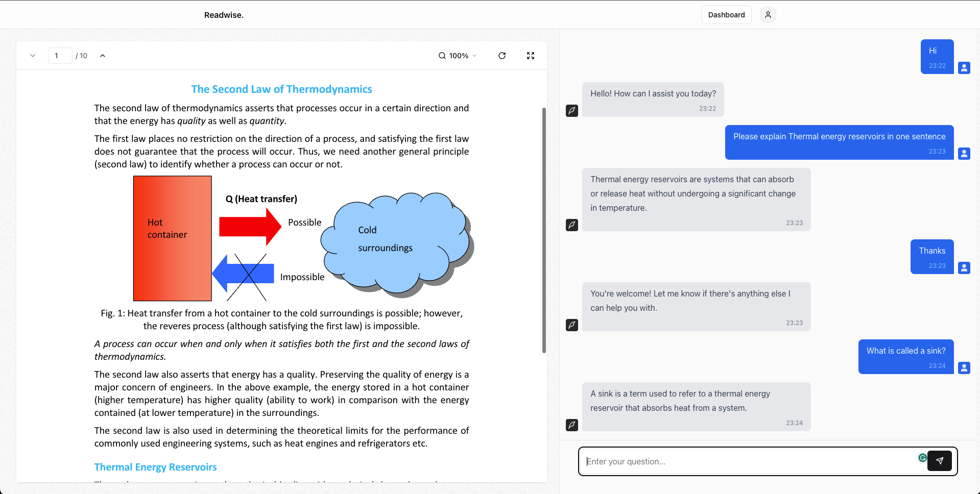Viewport: 980px width, 494px height.
Task: Click the red 'Possible' arrow in figure
Action: (x=250, y=226)
